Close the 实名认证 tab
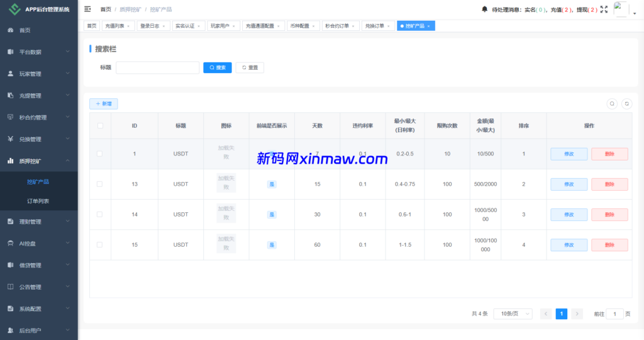 pos(199,26)
